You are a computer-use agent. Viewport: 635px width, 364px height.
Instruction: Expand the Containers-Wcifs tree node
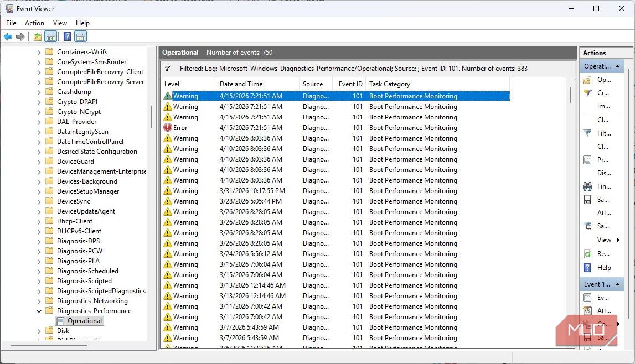pyautogui.click(x=39, y=52)
